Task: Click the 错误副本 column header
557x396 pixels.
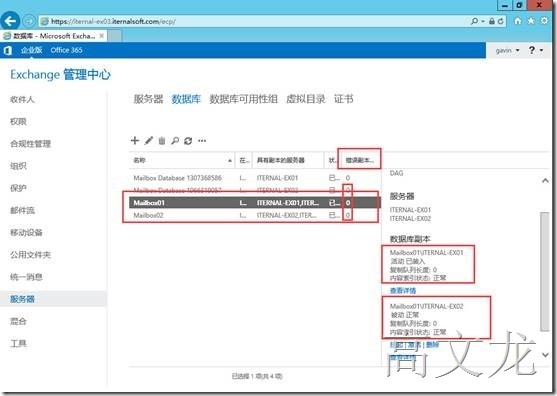Action: coord(359,161)
